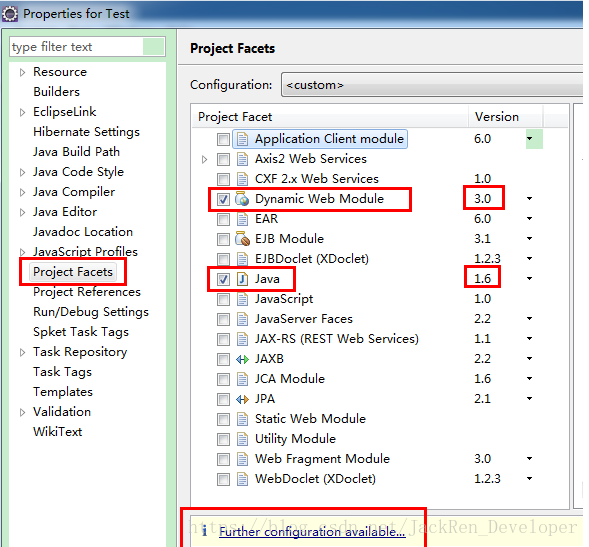Click the Axis2 Web Services document icon
Screen dimensions: 589x547
click(x=242, y=159)
